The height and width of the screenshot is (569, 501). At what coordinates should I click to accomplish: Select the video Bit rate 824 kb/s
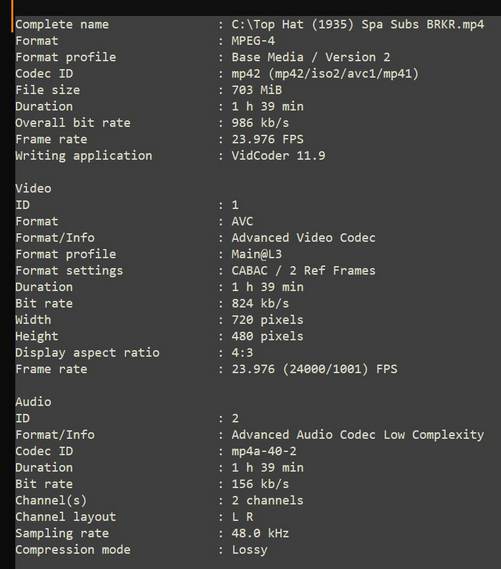pos(260,303)
